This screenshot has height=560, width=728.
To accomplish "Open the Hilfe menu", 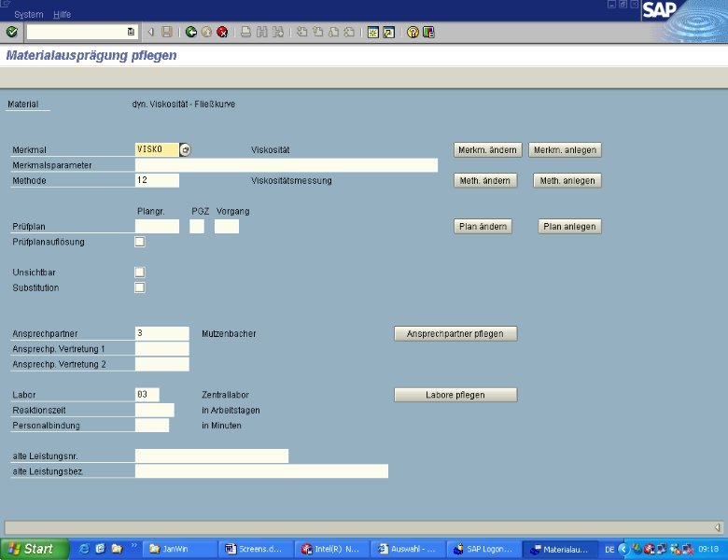I will tap(62, 14).
